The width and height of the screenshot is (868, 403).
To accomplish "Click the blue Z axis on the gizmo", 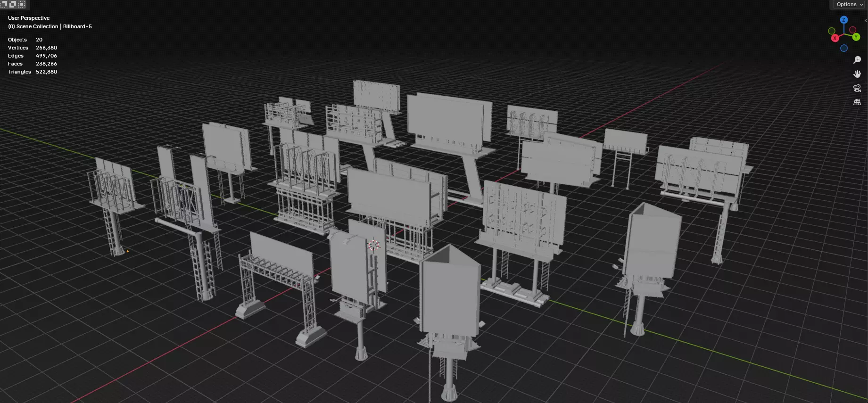I will pyautogui.click(x=844, y=20).
